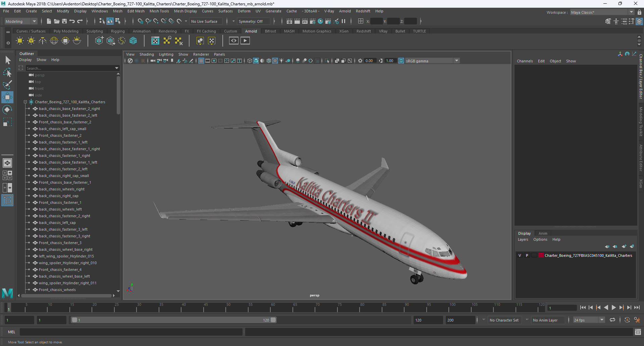Open the Script Editor icon
This screenshot has width=644, height=346.
pyautogui.click(x=638, y=332)
